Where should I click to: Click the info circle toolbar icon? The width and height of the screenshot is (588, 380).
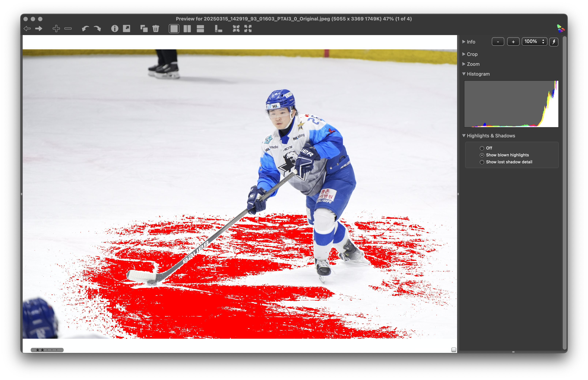115,29
